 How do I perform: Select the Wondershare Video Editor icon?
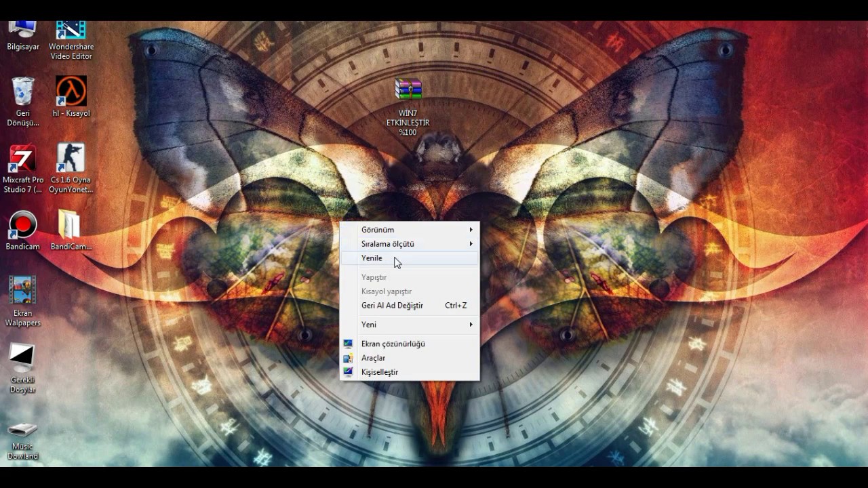click(x=71, y=30)
